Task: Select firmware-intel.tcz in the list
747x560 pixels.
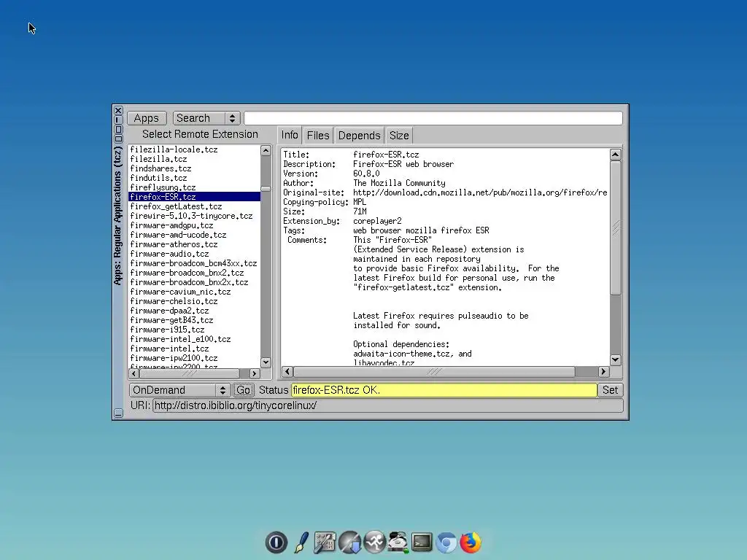Action: pos(194,349)
